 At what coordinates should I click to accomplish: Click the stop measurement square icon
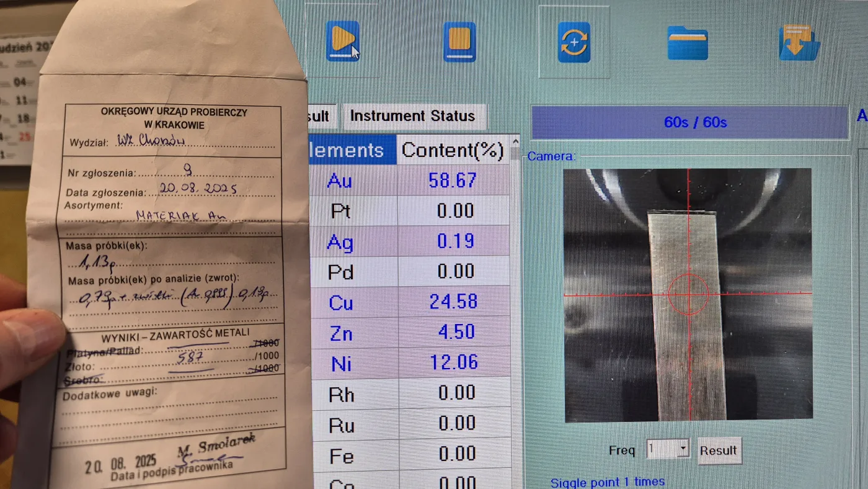(459, 42)
